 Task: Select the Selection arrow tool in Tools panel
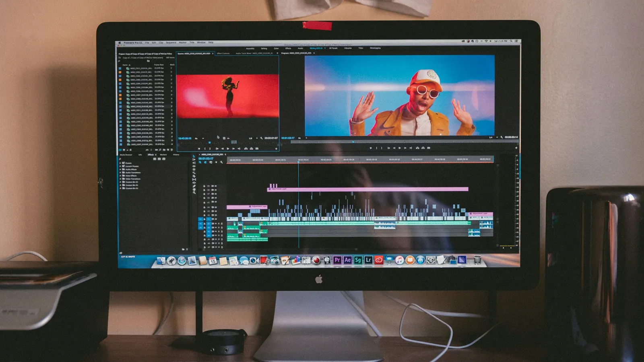pyautogui.click(x=194, y=156)
